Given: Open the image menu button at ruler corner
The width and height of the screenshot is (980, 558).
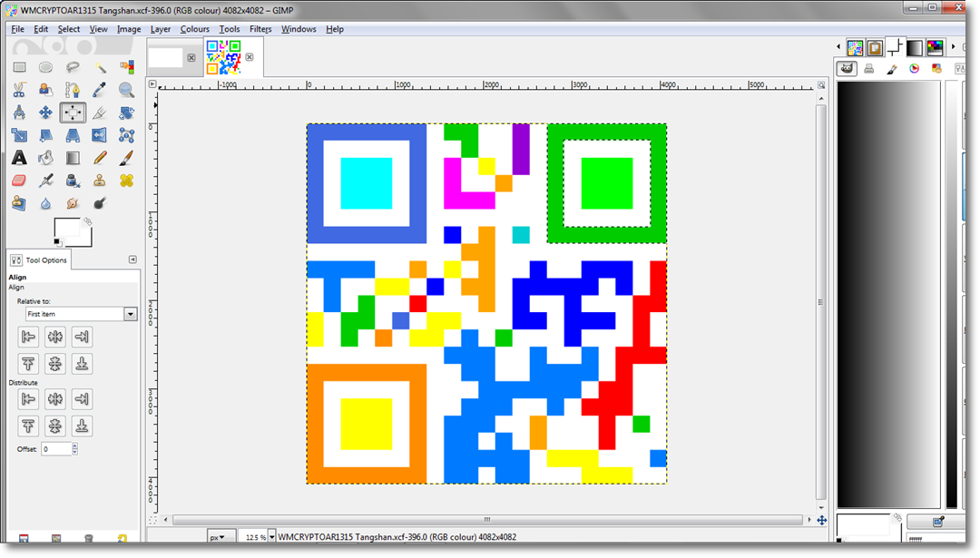Looking at the screenshot, I should tap(152, 83).
